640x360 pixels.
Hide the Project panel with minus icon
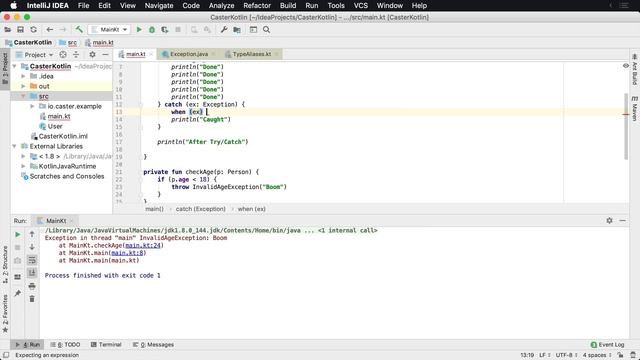[105, 54]
